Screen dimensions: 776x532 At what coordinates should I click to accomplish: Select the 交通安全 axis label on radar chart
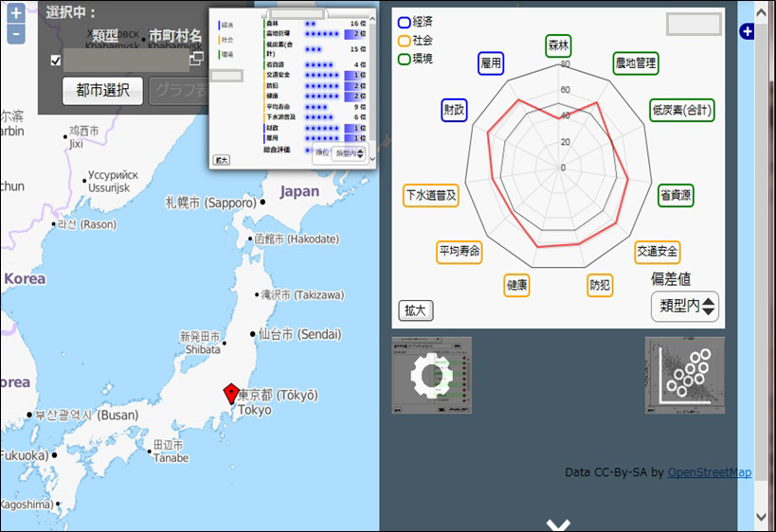657,252
